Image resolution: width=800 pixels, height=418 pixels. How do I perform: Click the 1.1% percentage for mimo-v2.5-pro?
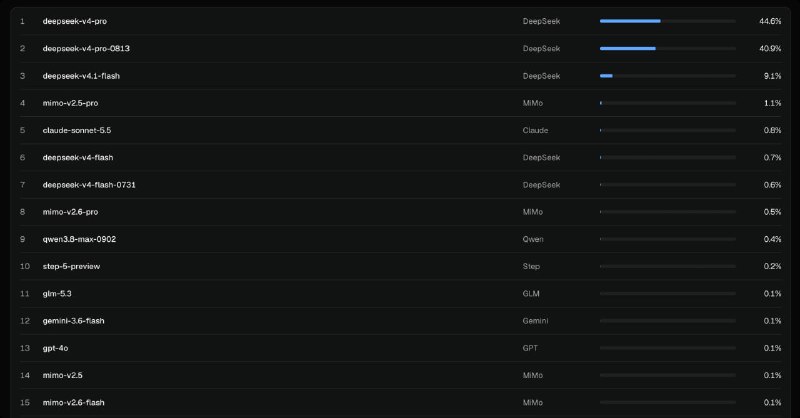tap(772, 103)
